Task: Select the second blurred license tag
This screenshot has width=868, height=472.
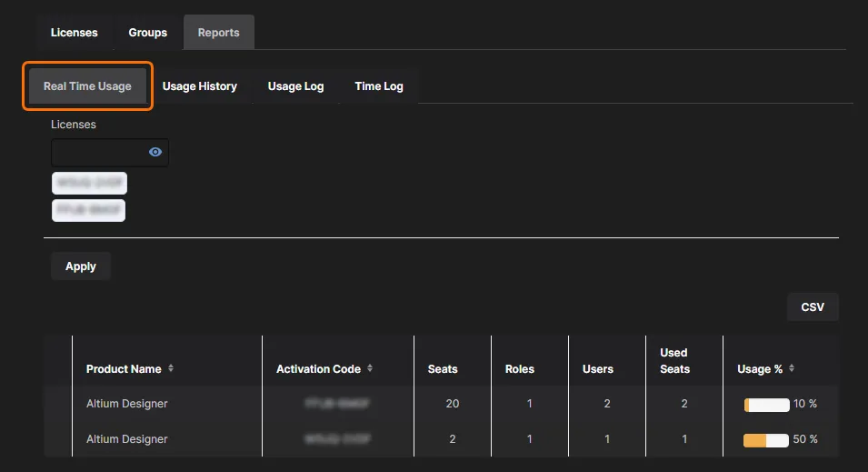Action: (88, 210)
